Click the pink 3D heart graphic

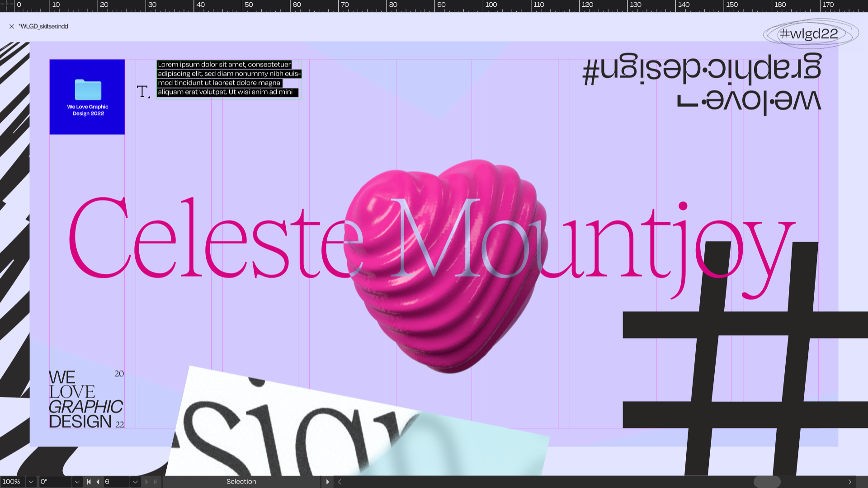446,266
